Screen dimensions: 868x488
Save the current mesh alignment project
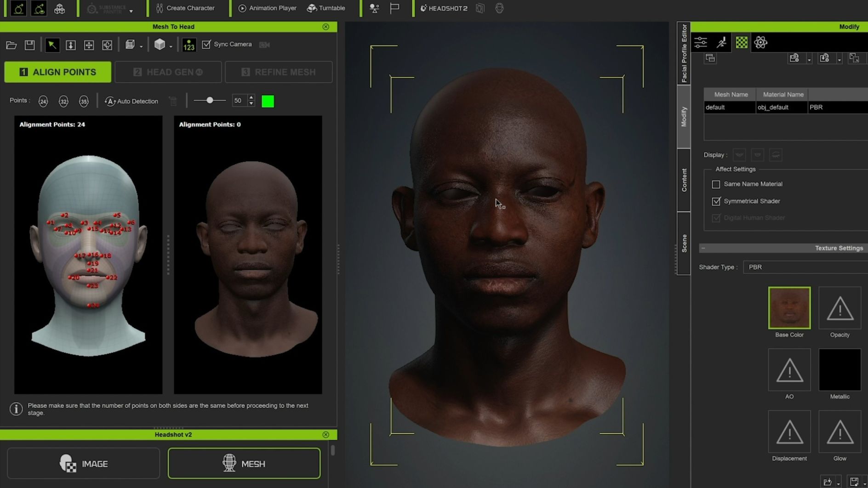pos(29,45)
